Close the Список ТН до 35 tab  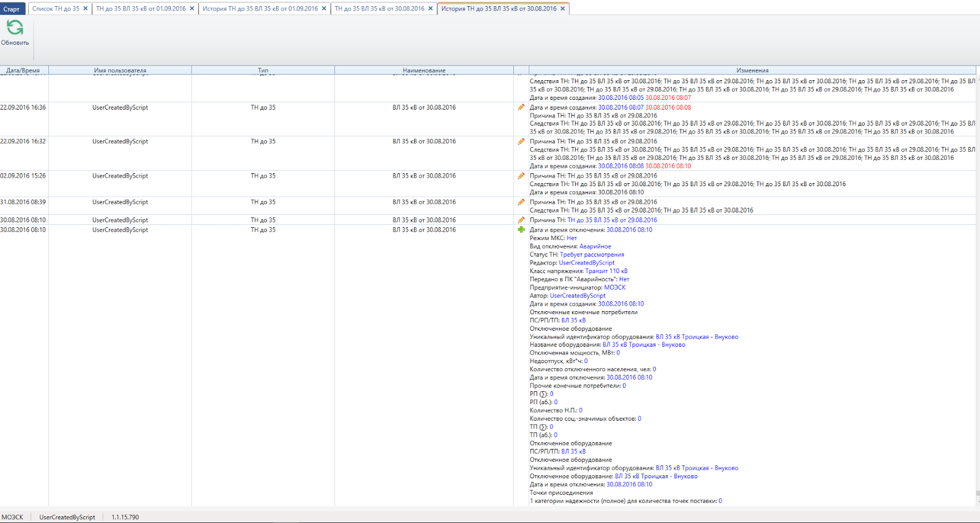coord(85,9)
